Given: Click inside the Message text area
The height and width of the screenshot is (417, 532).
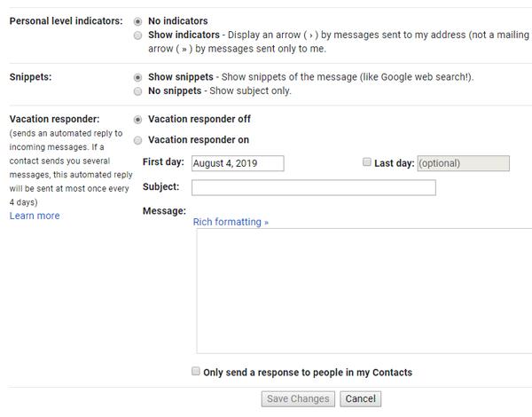Looking at the screenshot, I should [364, 291].
